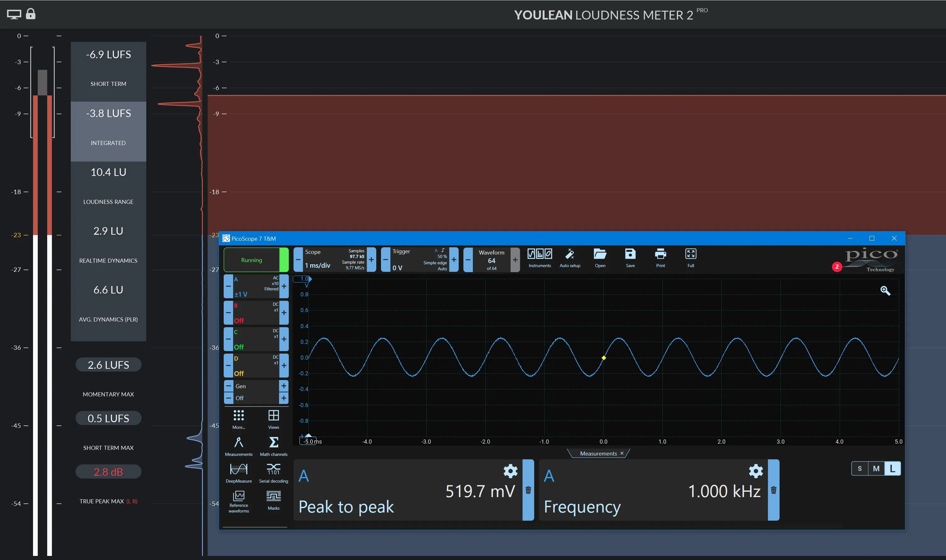Screen dimensions: 946x560
Task: Close the Measurements tab
Action: coord(622,453)
